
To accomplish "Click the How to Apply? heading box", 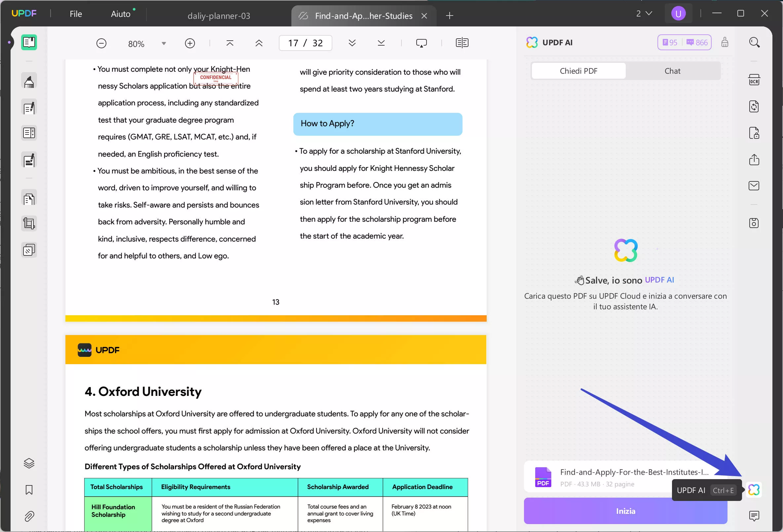I will (x=378, y=124).
